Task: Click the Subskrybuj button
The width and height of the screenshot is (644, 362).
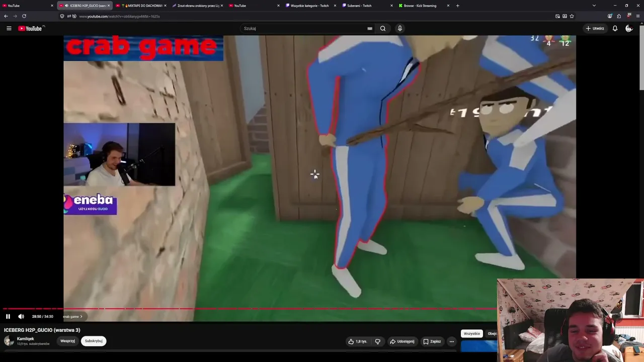Action: click(94, 341)
